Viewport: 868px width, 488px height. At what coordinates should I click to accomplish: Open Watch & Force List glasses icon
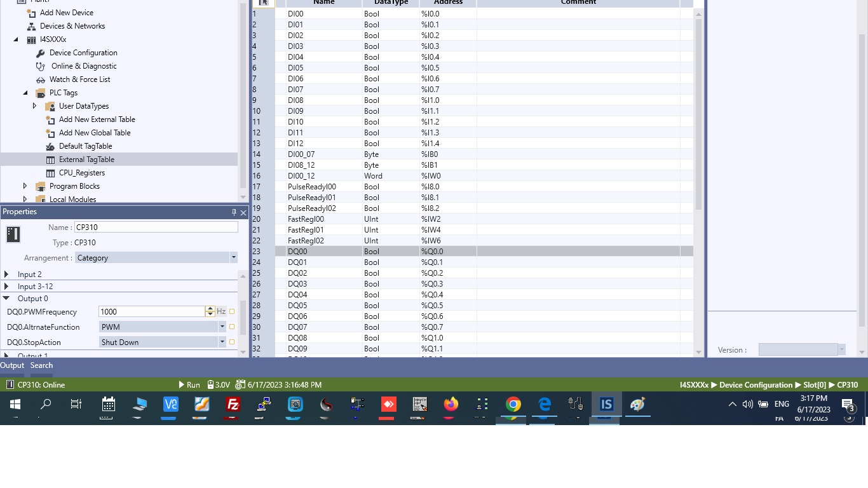(41, 79)
